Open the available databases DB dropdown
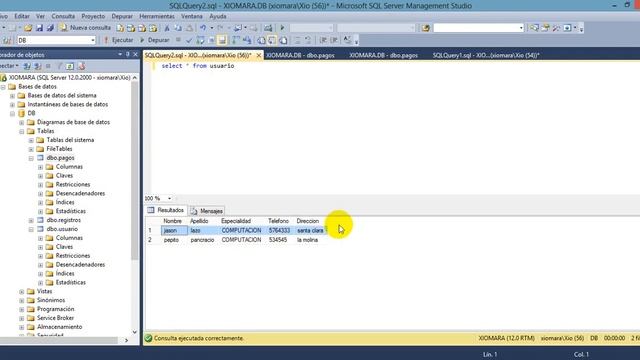The image size is (640, 360). (x=93, y=40)
